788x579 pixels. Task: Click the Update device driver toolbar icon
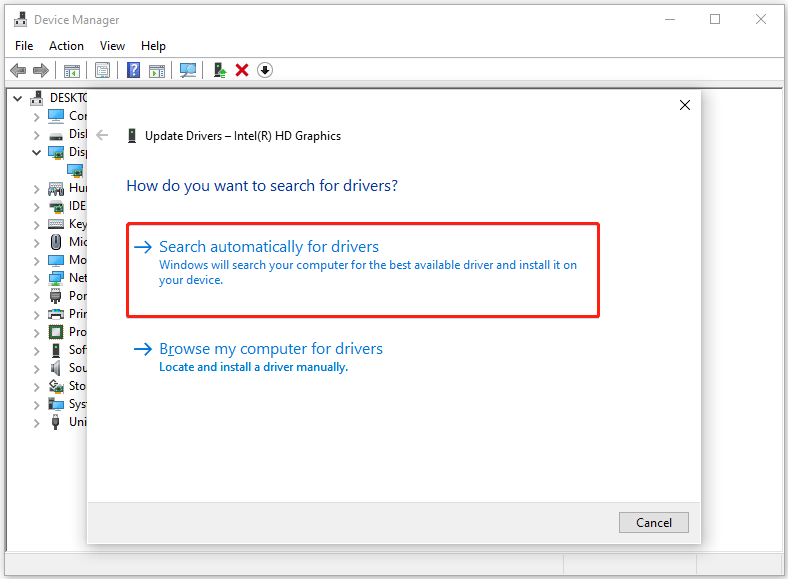(220, 70)
